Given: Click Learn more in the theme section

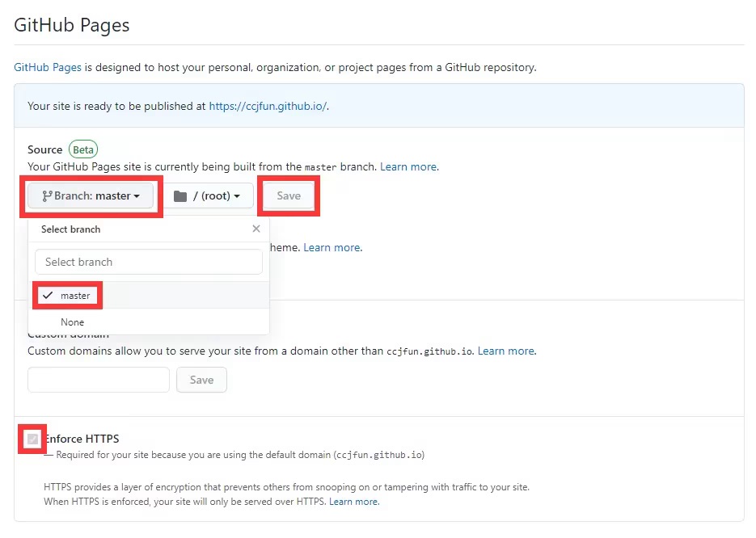Looking at the screenshot, I should point(332,247).
